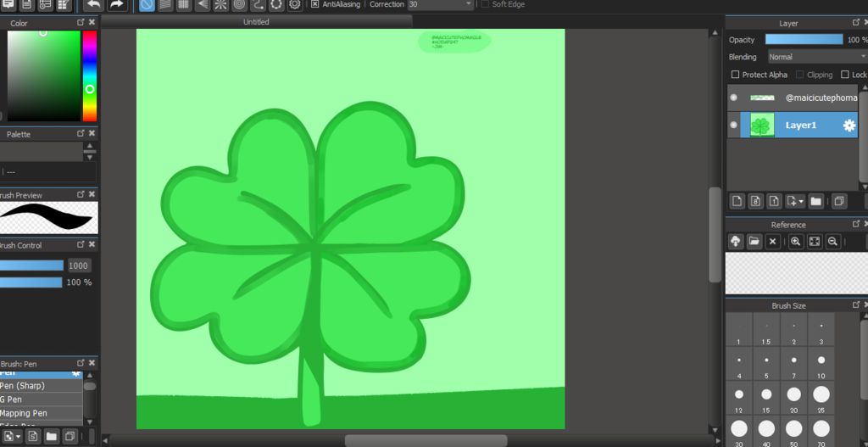Pick a hue on the hue strip
868x447 pixels.
pos(89,75)
